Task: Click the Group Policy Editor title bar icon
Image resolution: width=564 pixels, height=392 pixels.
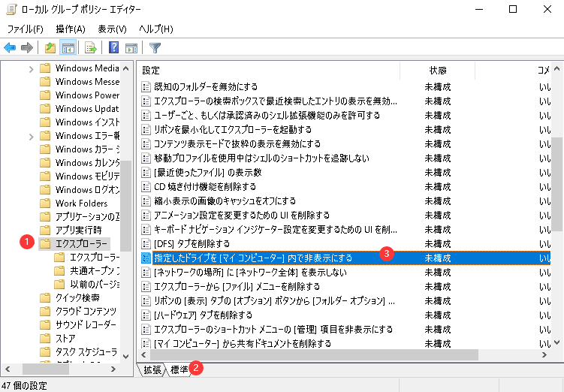Action: [x=11, y=9]
